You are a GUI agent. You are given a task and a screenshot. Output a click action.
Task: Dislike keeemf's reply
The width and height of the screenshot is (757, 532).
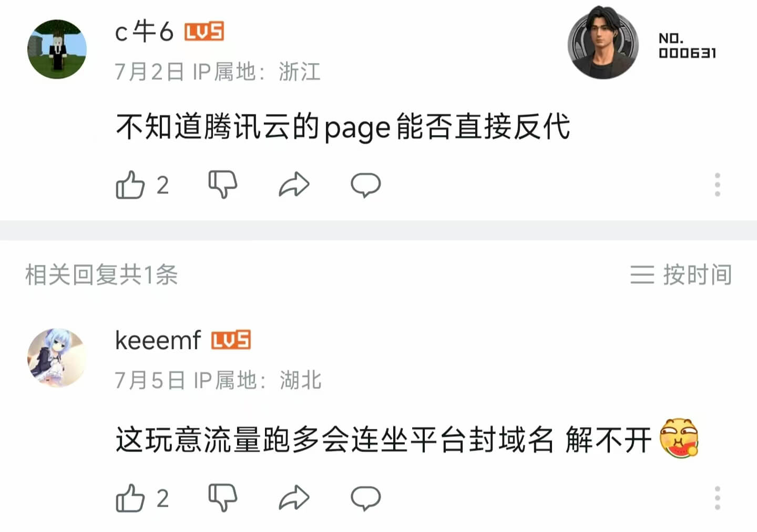223,497
